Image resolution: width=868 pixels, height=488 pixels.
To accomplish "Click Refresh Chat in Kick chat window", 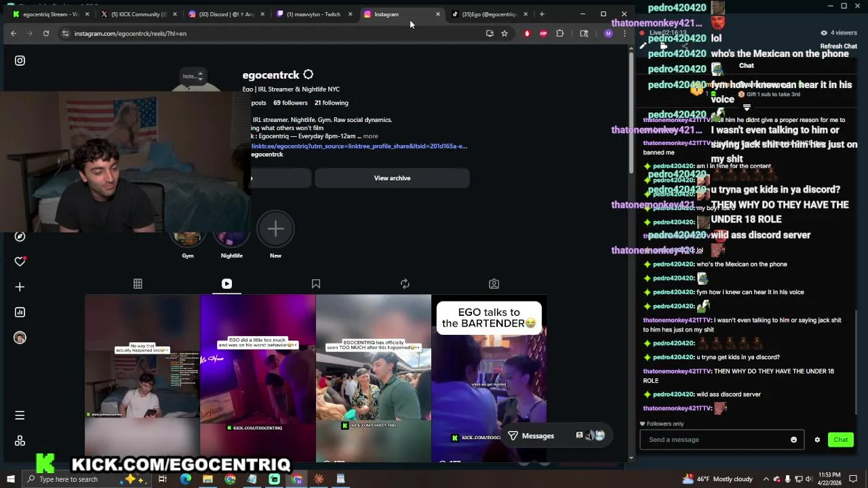I will 839,46.
